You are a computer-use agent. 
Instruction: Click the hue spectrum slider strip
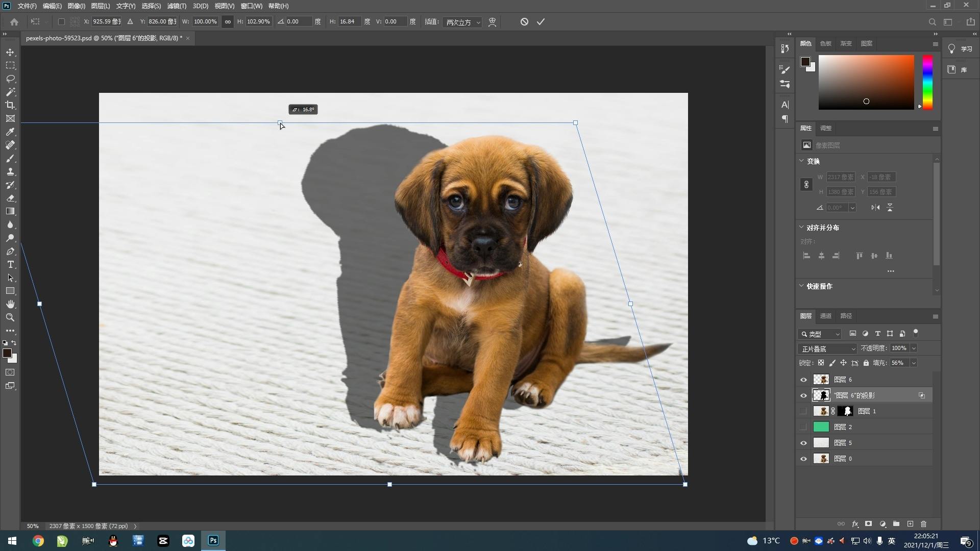pos(927,82)
